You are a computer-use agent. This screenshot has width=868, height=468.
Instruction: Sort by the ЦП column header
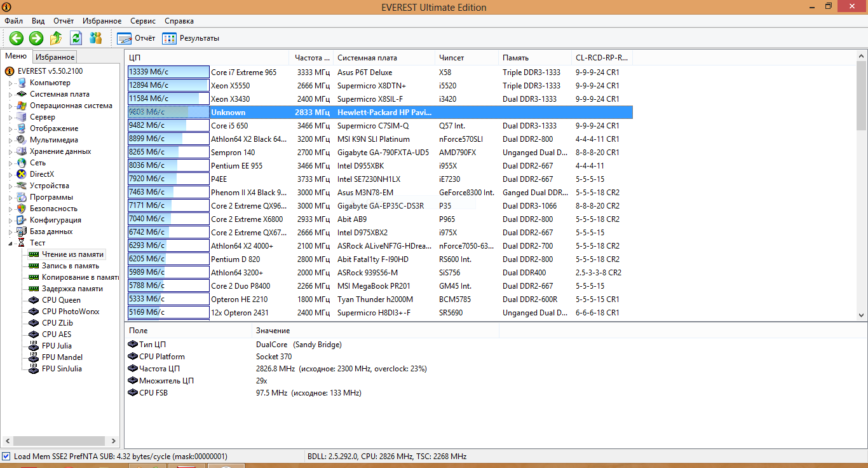207,58
